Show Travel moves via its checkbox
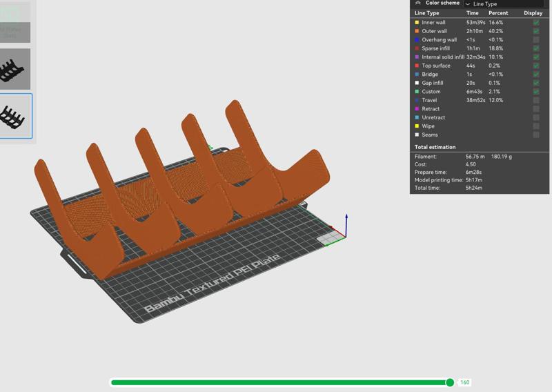Screen dimensions: 552x392 tap(536, 100)
